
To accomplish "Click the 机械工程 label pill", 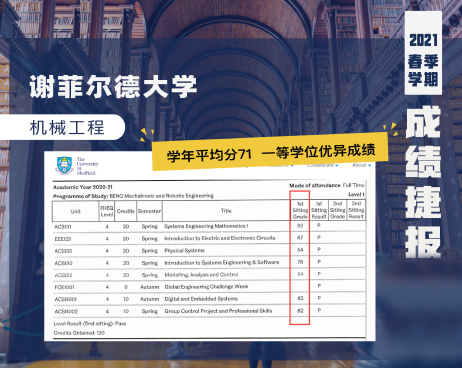I will click(62, 127).
